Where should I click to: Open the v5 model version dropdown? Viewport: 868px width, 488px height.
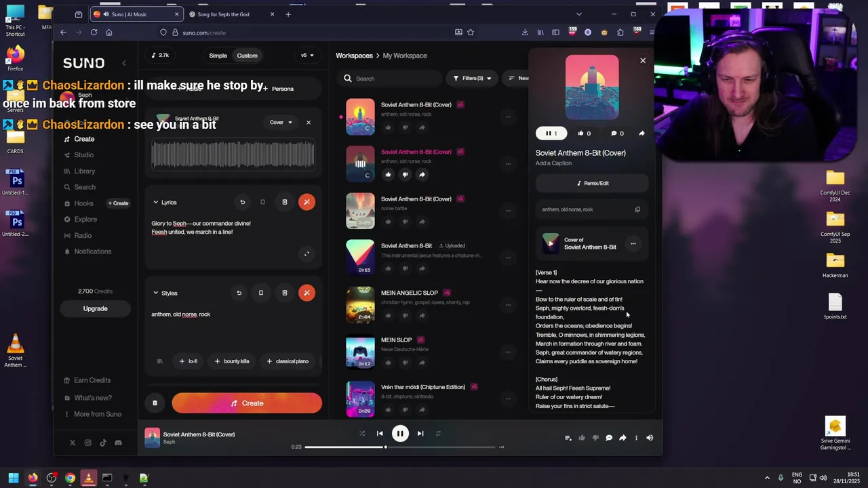tap(307, 56)
